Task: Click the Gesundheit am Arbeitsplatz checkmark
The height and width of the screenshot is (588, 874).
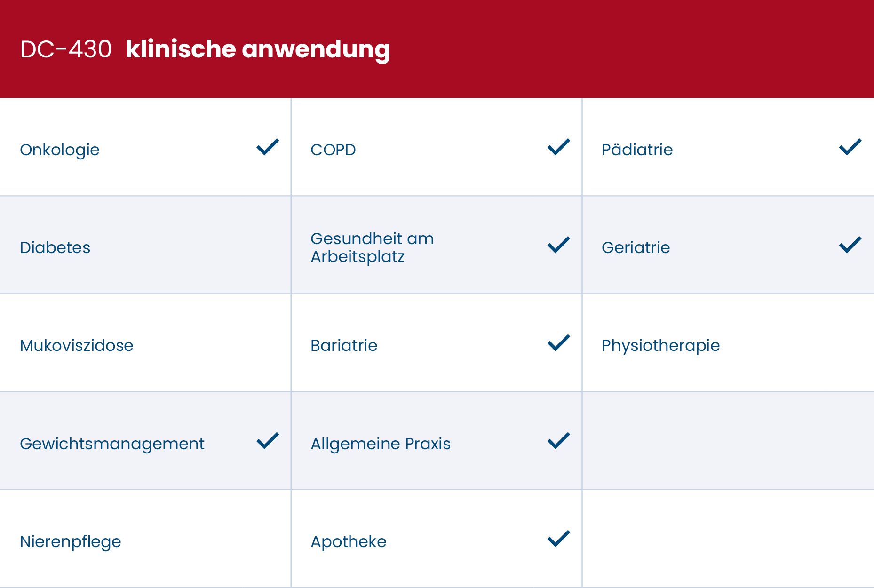Action: click(559, 245)
